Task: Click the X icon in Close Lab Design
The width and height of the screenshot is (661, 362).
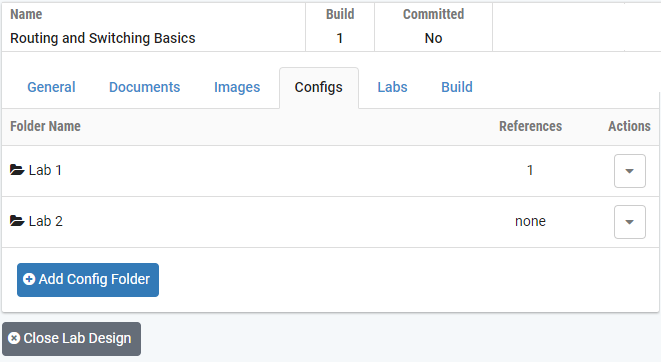Action: pos(14,338)
